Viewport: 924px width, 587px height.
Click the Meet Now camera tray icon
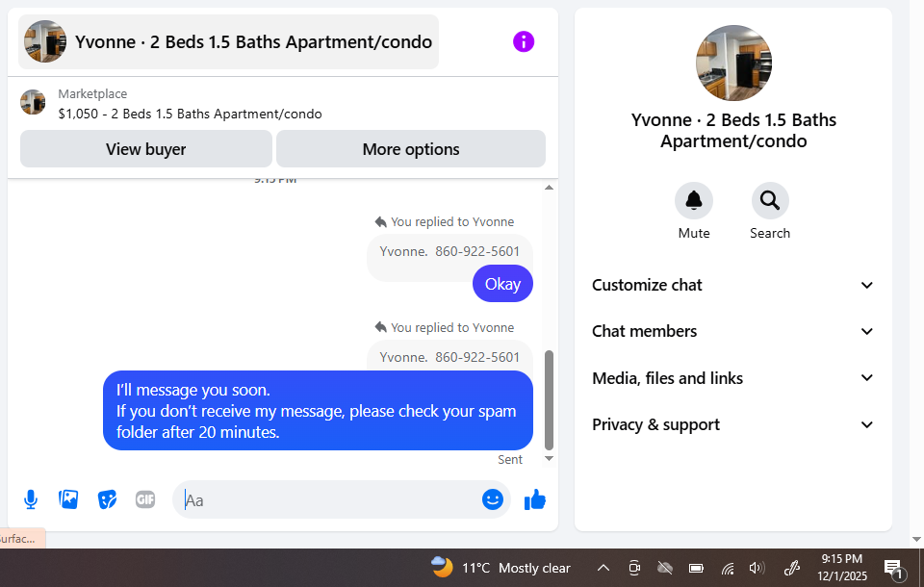pyautogui.click(x=634, y=568)
